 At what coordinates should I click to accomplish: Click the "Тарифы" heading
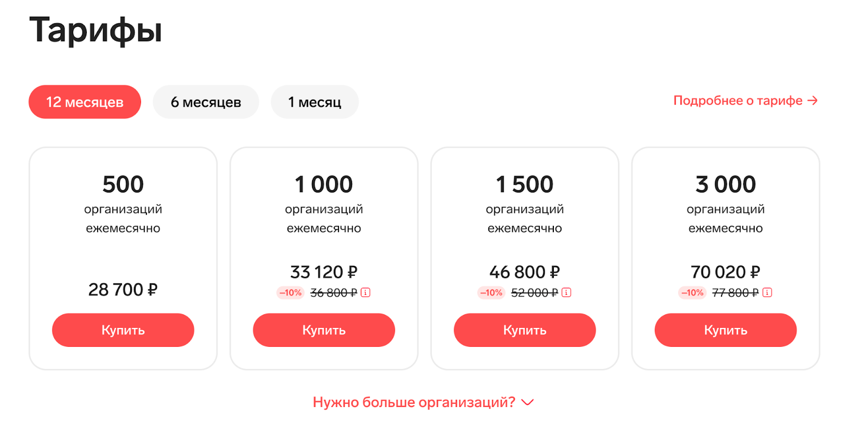pyautogui.click(x=95, y=30)
